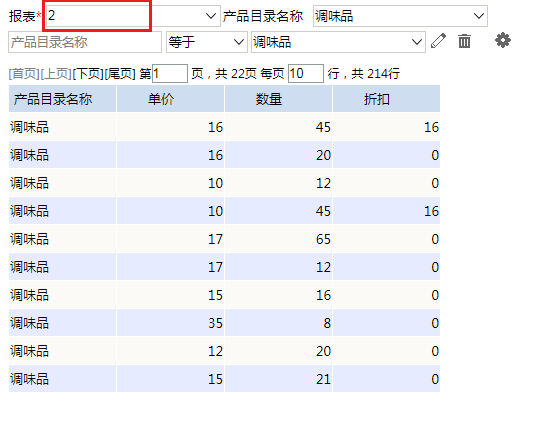Go to [下页] next page

click(x=88, y=74)
